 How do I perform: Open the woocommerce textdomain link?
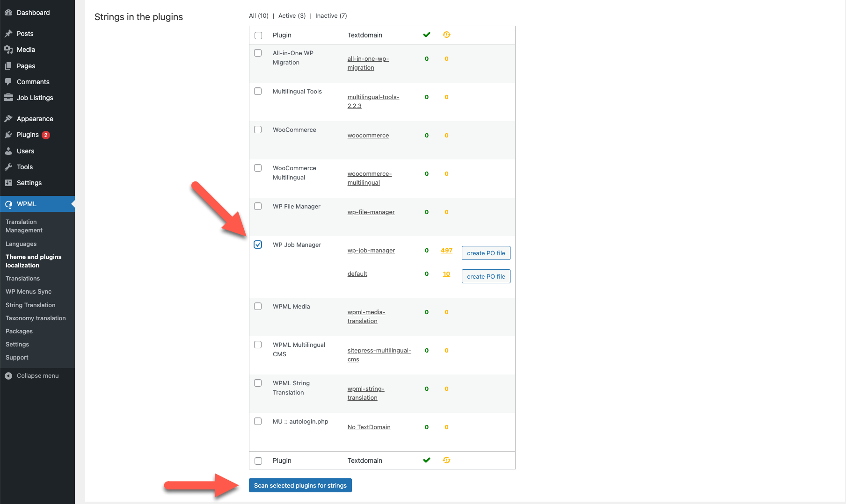(368, 136)
